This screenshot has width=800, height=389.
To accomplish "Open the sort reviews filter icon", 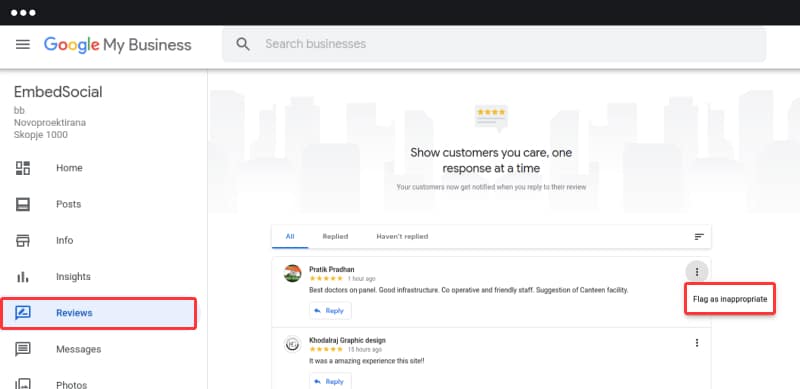I will (x=699, y=236).
